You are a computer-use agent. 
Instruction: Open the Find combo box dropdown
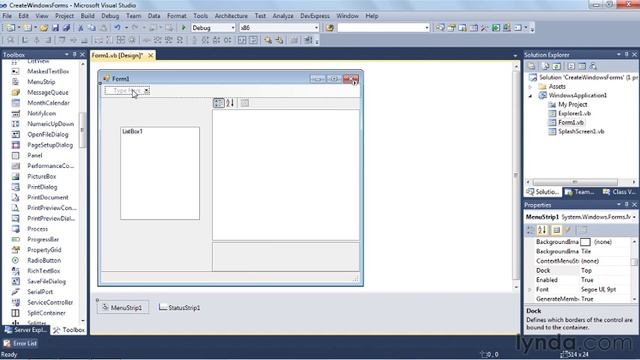pyautogui.click(x=427, y=28)
